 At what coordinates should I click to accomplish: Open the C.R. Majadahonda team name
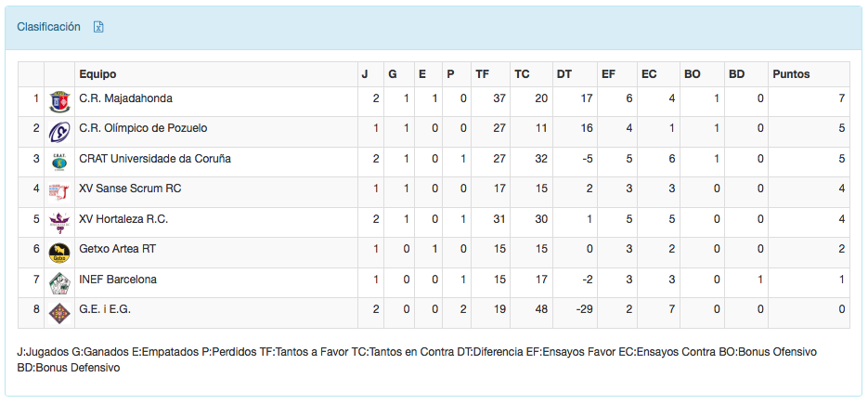point(125,98)
